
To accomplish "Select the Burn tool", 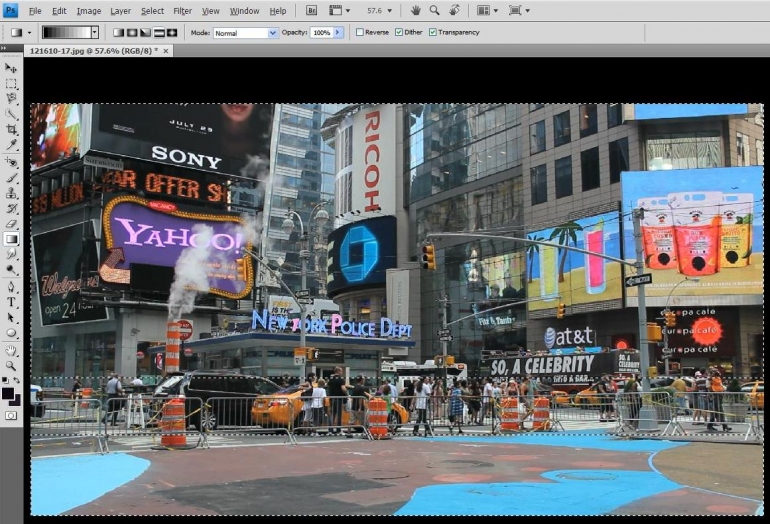I will pyautogui.click(x=11, y=270).
